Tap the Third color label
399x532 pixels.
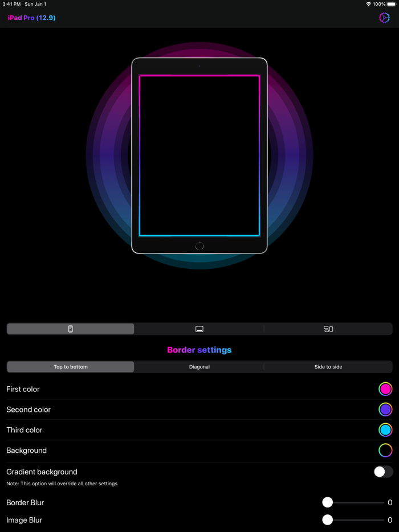click(x=25, y=430)
